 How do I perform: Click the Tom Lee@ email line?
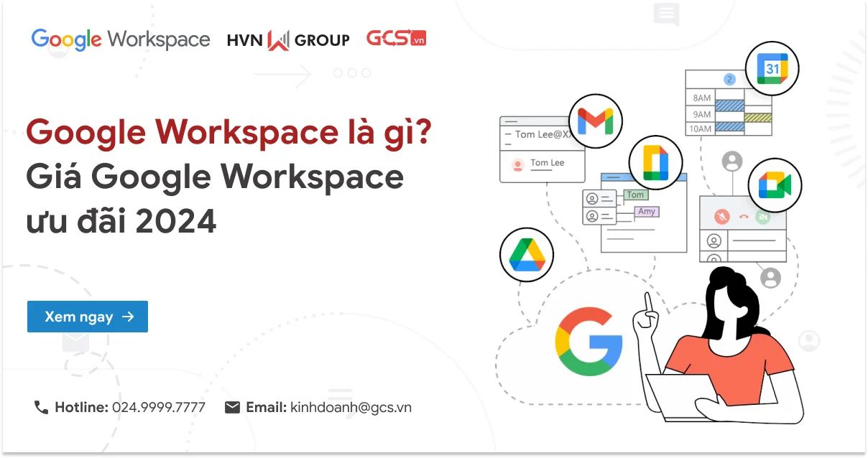click(544, 134)
